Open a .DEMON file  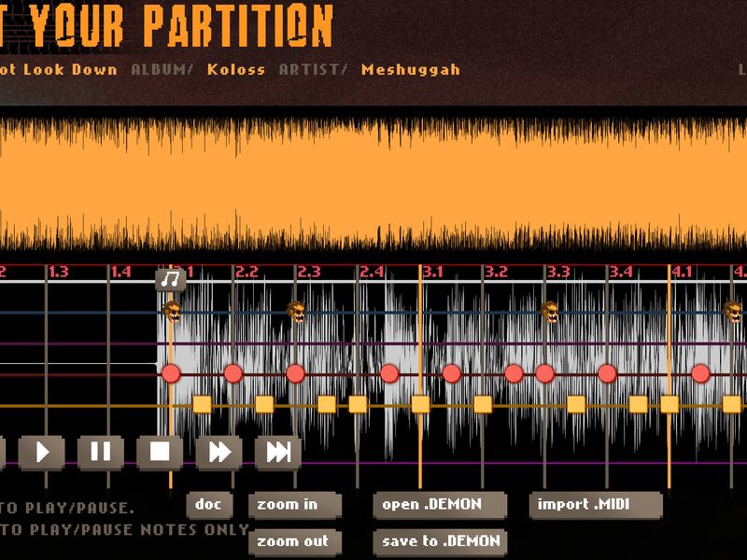coord(440,505)
